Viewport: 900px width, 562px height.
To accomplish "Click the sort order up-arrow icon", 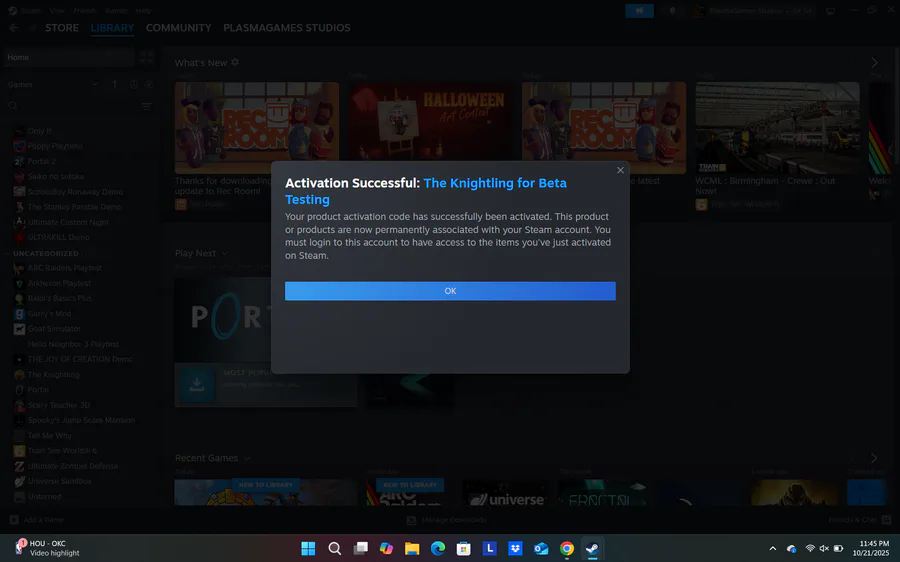I will (x=115, y=84).
